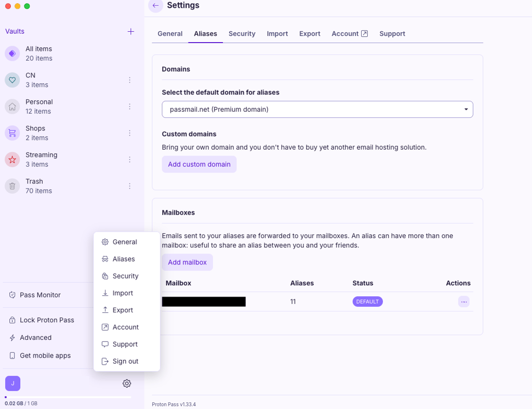Image resolution: width=532 pixels, height=409 pixels.
Task: Select the CN vault heart icon
Action: pyautogui.click(x=12, y=80)
